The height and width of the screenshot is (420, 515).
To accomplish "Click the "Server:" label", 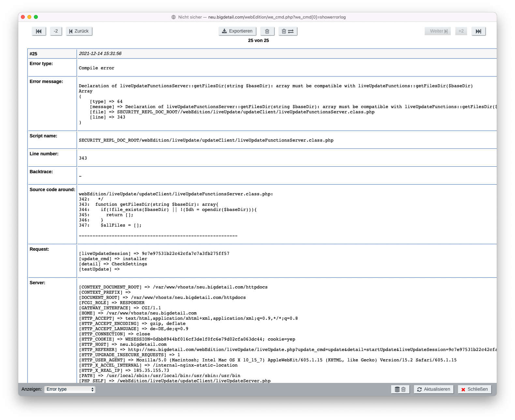I will pyautogui.click(x=37, y=283).
